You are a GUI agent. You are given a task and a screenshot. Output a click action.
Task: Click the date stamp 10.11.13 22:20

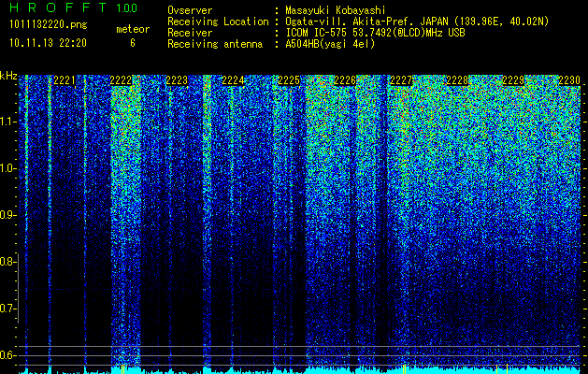48,43
